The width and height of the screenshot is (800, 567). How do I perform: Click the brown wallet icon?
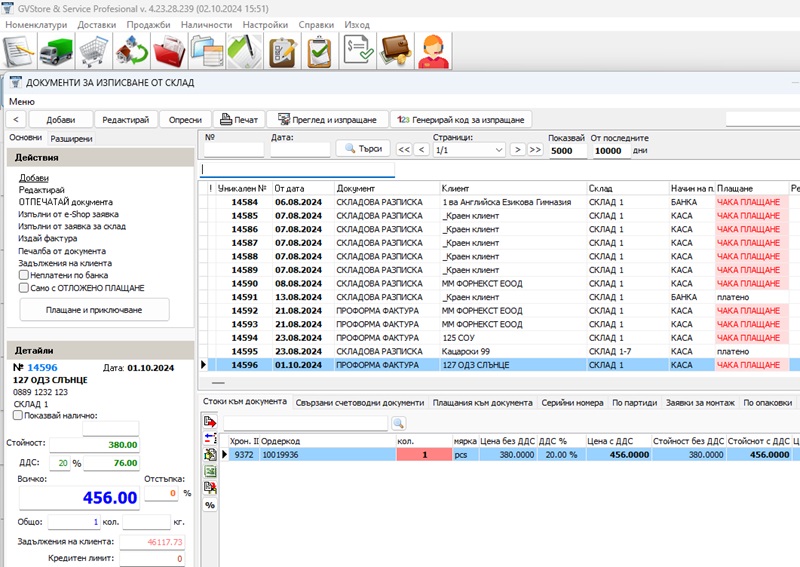pos(395,51)
